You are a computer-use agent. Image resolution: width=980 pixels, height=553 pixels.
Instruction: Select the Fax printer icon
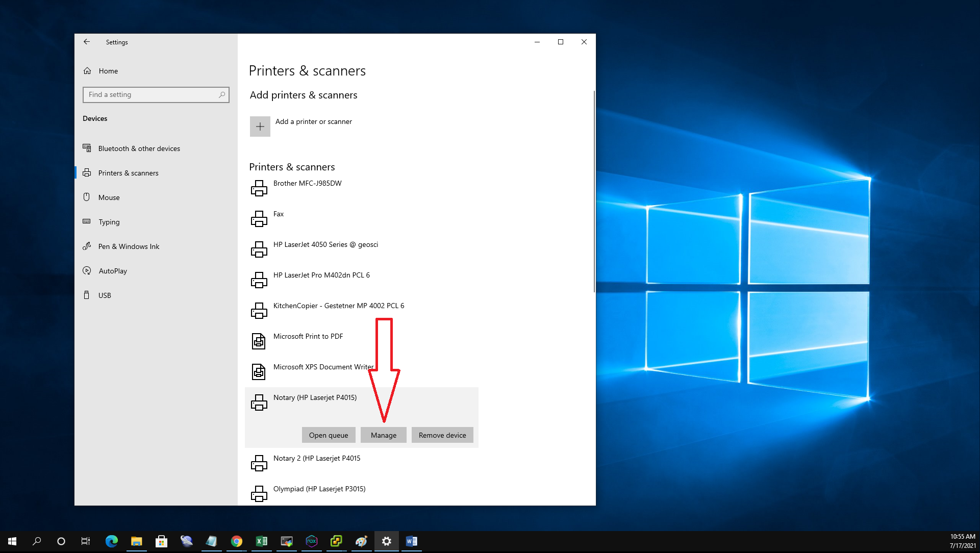(259, 219)
